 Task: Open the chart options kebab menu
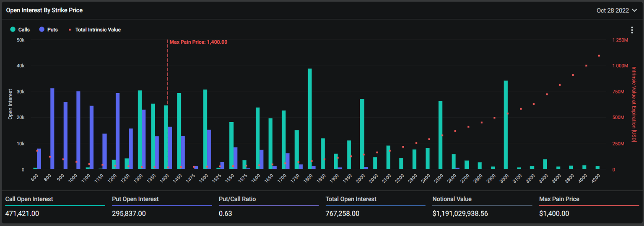(x=632, y=30)
